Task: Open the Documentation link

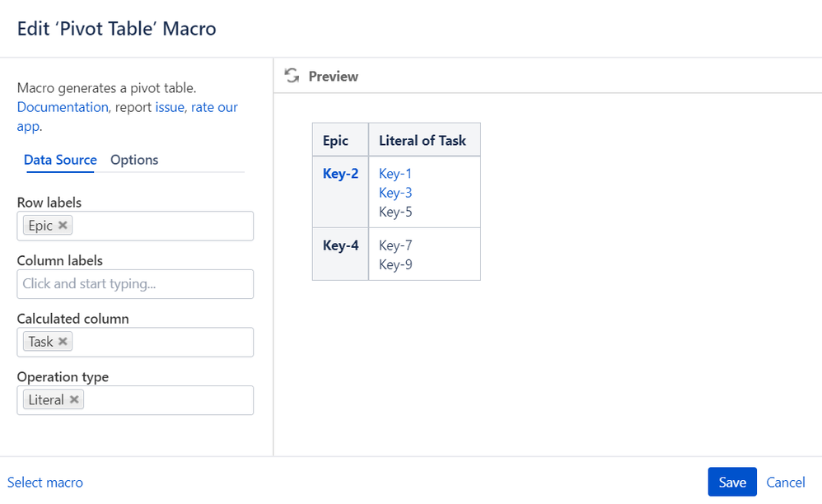Action: point(63,107)
